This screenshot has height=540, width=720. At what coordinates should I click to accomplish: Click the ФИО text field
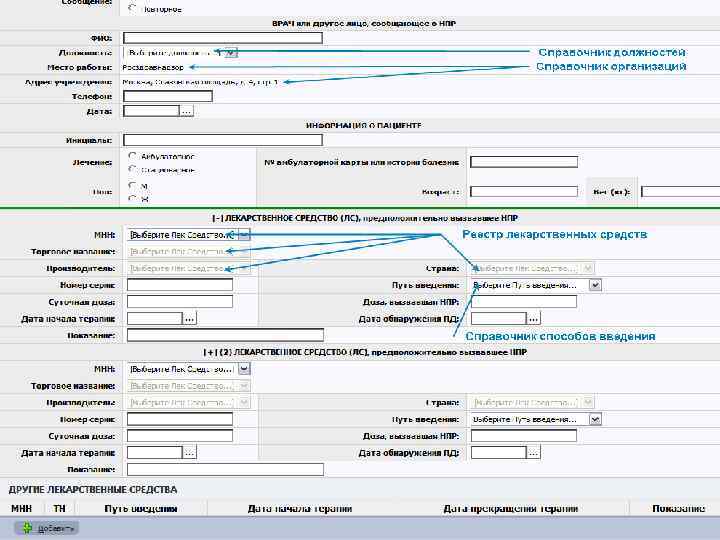(223, 38)
